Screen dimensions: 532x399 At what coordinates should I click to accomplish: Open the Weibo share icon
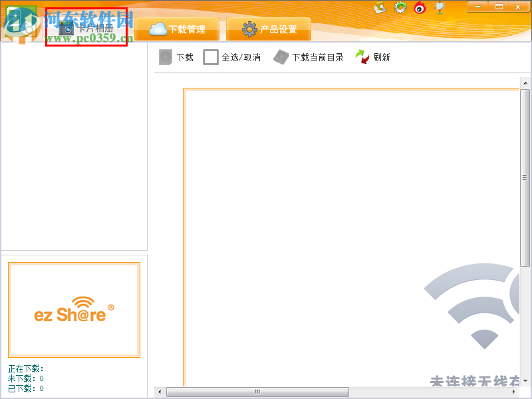click(419, 7)
